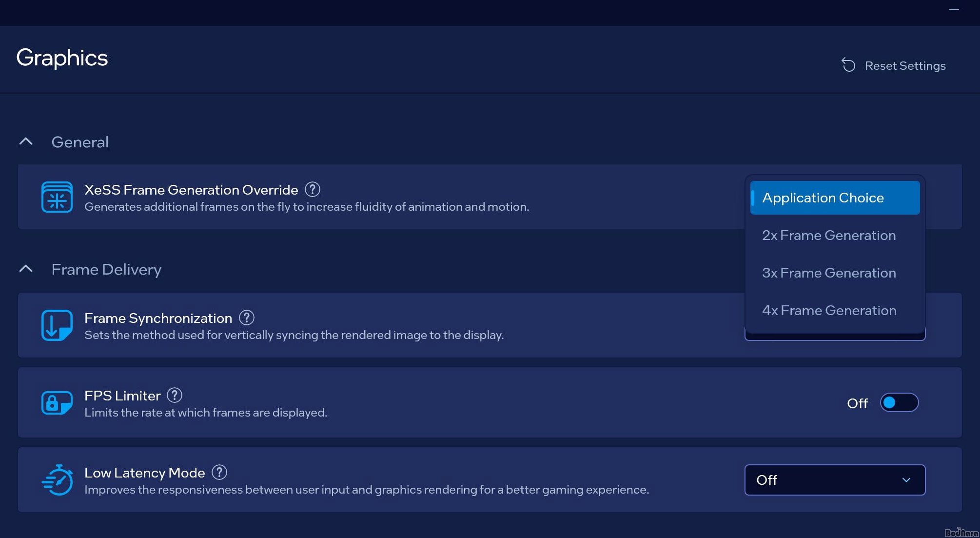Viewport: 980px width, 538px height.
Task: Collapse the General section chevron
Action: pos(26,142)
